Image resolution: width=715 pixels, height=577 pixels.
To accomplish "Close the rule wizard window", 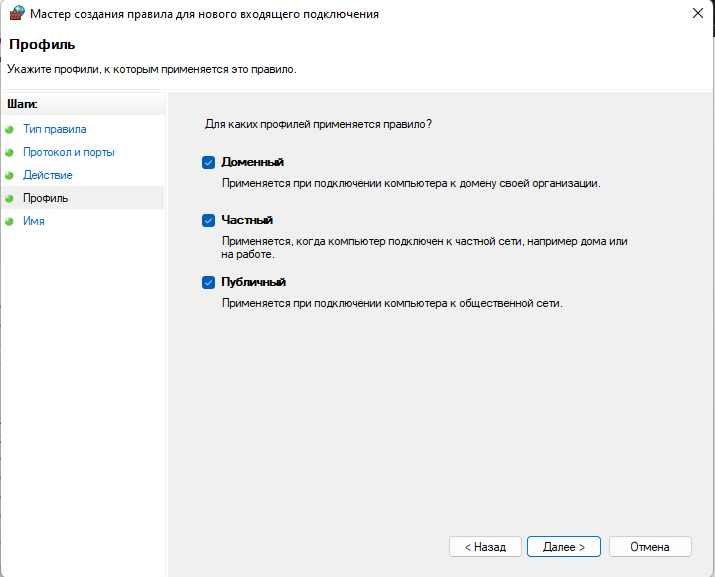I will (x=698, y=13).
